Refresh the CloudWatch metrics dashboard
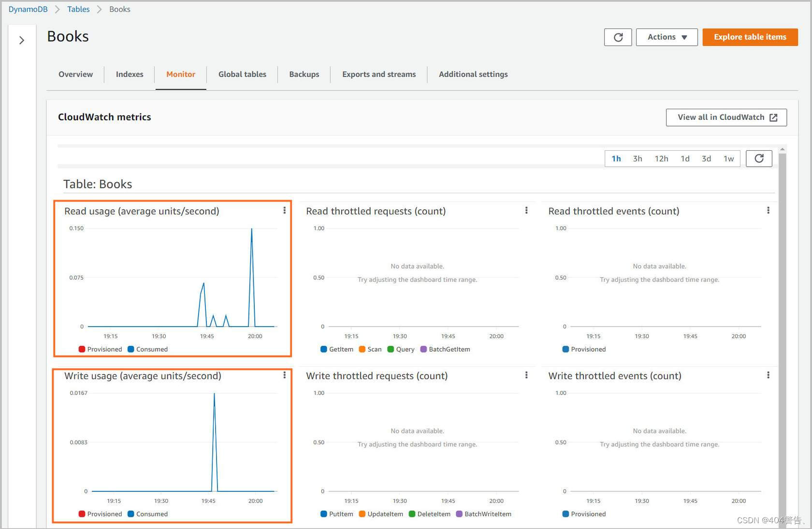812x529 pixels. coord(759,158)
